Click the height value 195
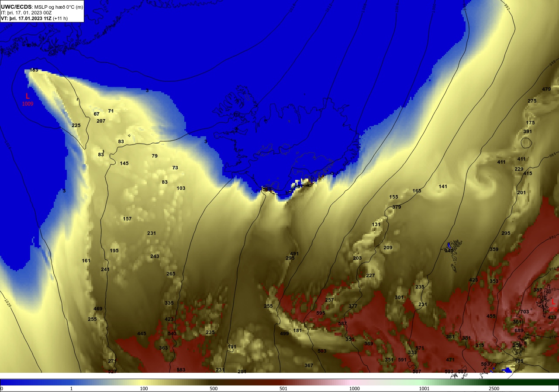The height and width of the screenshot is (392, 559). click(114, 251)
